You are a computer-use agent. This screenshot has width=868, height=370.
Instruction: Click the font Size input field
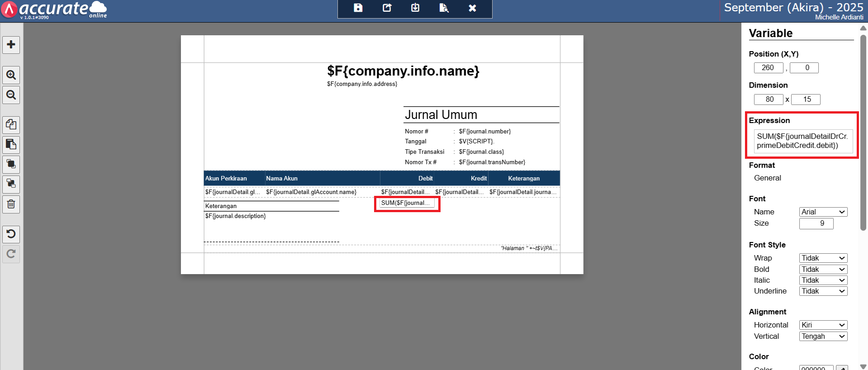click(x=816, y=223)
